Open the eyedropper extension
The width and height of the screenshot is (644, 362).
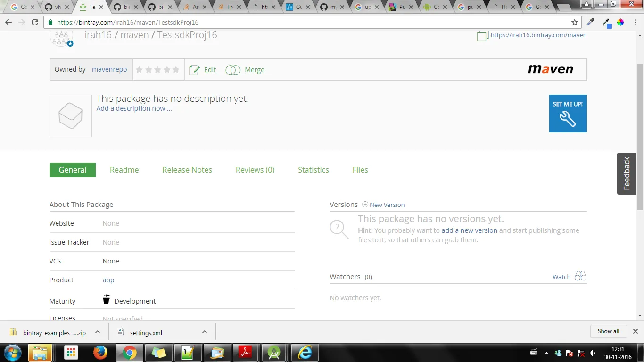click(590, 22)
